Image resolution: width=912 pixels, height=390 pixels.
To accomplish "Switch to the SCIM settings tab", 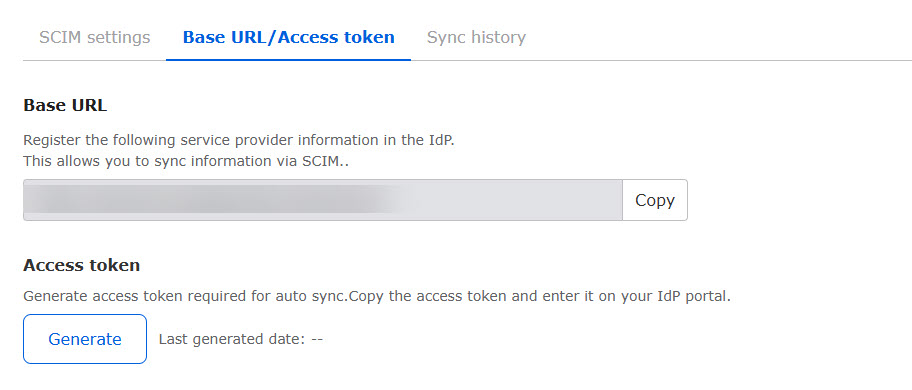I will 94,38.
